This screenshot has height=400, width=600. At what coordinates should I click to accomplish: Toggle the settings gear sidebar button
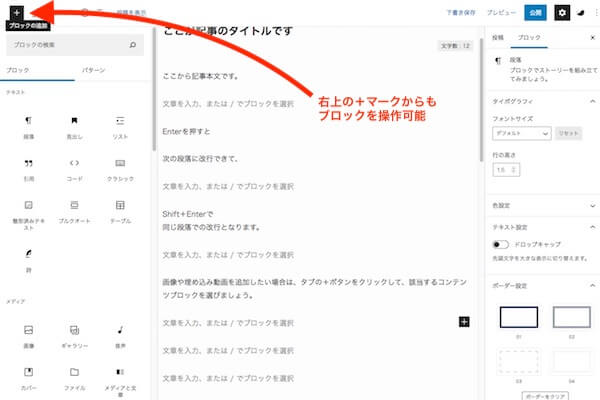[562, 13]
